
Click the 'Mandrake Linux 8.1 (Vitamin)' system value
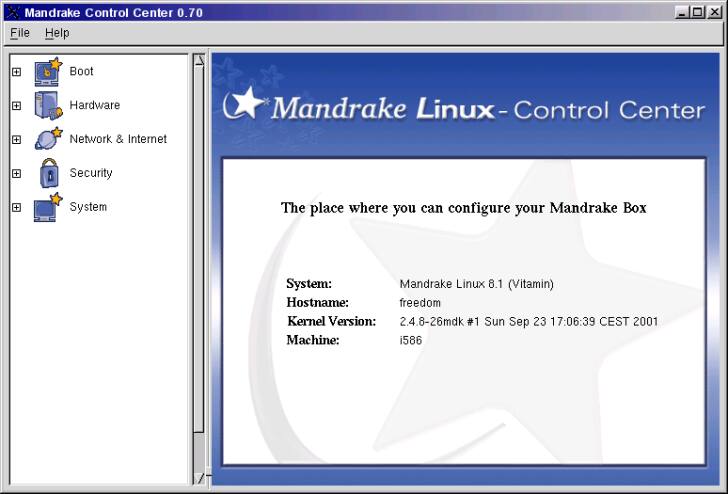[x=476, y=284]
